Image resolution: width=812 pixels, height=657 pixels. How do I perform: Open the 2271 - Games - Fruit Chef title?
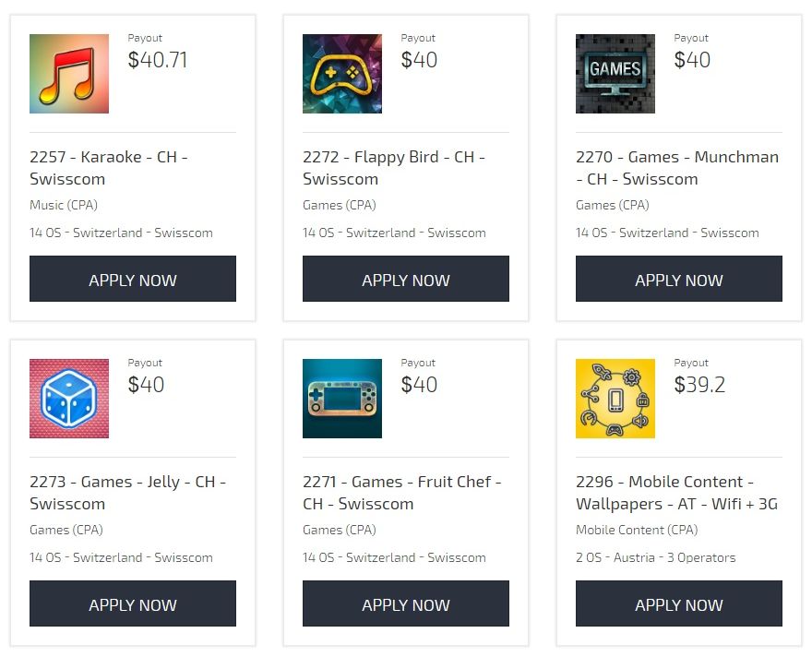pyautogui.click(x=402, y=493)
